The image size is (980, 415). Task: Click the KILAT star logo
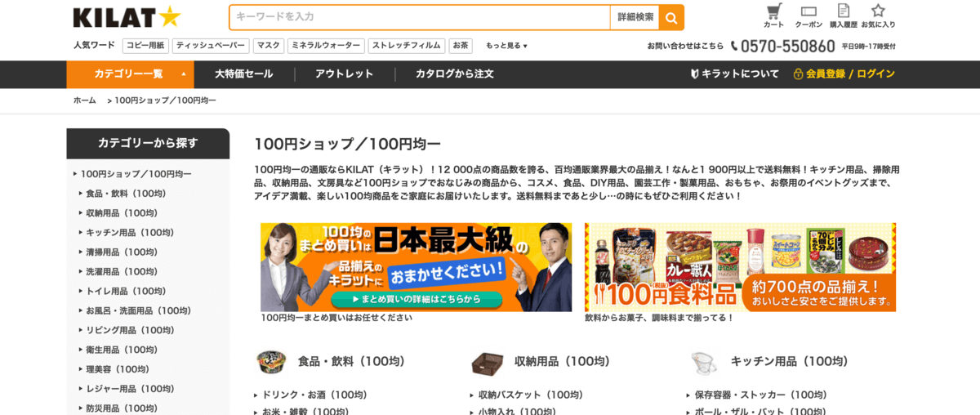tap(127, 17)
